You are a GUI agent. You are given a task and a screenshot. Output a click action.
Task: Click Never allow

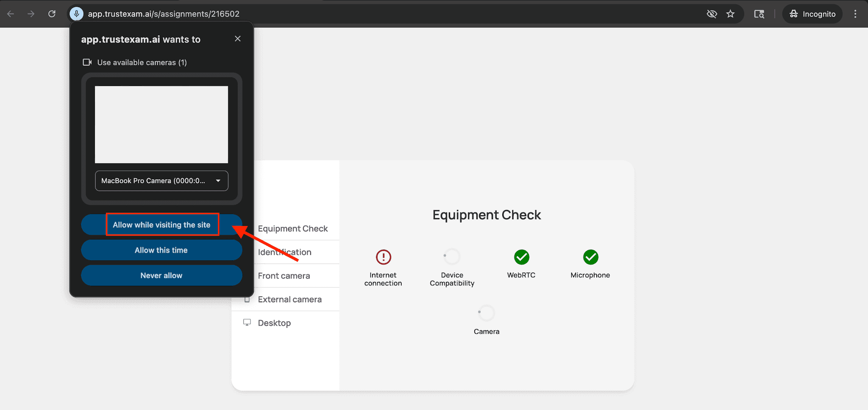tap(161, 276)
